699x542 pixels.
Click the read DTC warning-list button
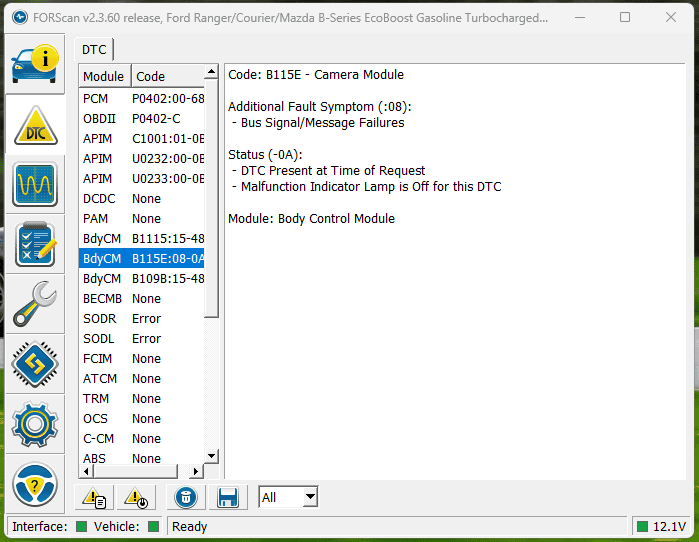click(94, 497)
